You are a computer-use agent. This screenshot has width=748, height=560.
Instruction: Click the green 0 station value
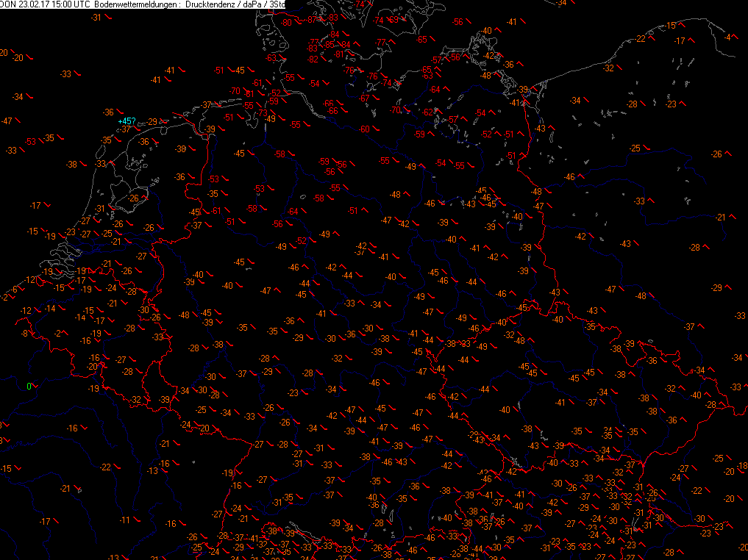click(x=29, y=386)
